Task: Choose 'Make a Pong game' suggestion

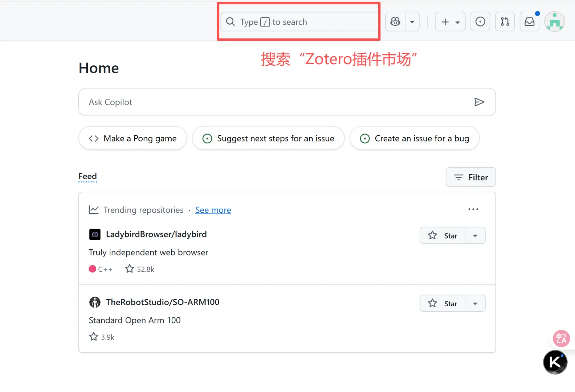Action: coord(132,138)
